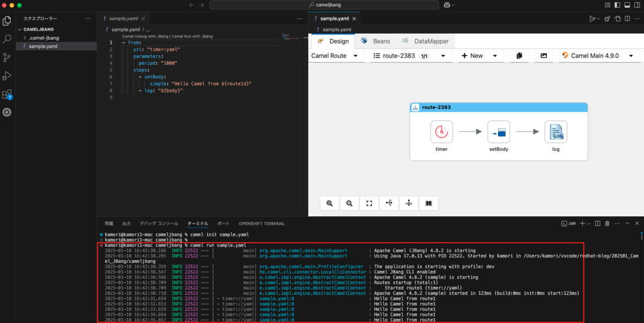
Task: Zoom out on the route diagram
Action: (349, 203)
